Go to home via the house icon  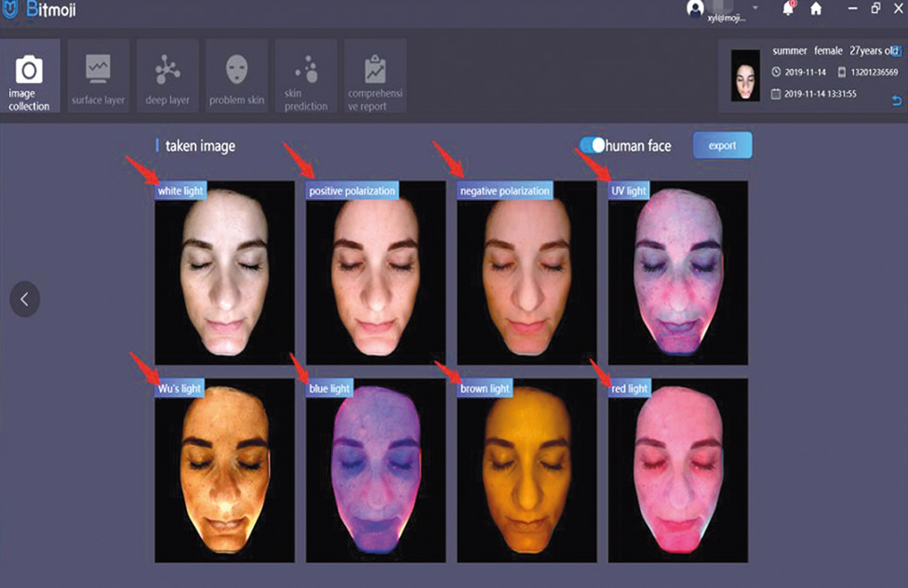point(816,8)
